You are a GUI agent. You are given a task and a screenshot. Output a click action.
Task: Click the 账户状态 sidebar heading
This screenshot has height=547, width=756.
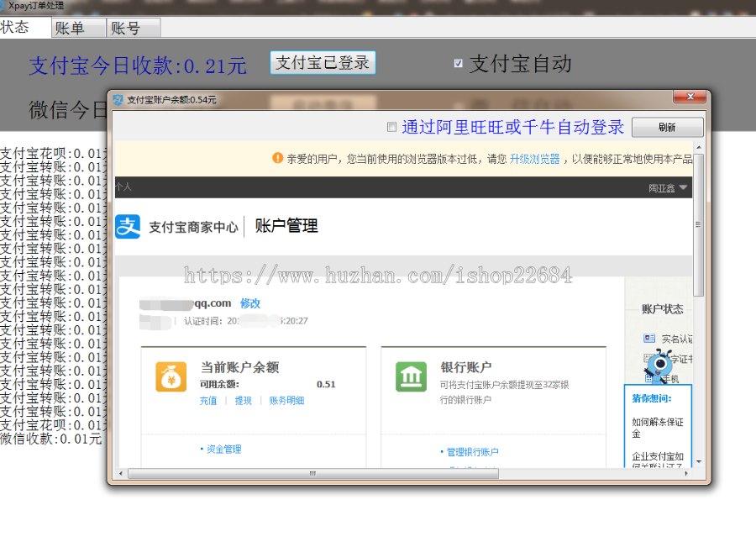pyautogui.click(x=662, y=309)
